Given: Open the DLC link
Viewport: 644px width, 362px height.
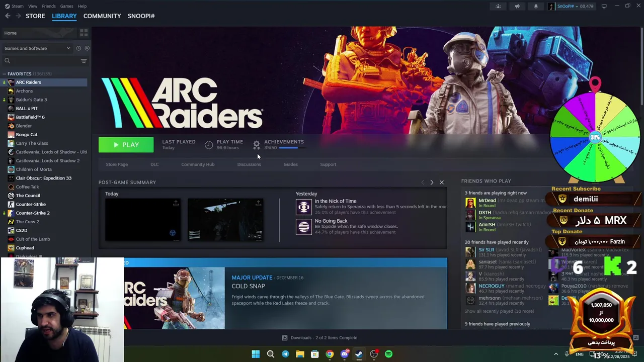Looking at the screenshot, I should [x=154, y=164].
